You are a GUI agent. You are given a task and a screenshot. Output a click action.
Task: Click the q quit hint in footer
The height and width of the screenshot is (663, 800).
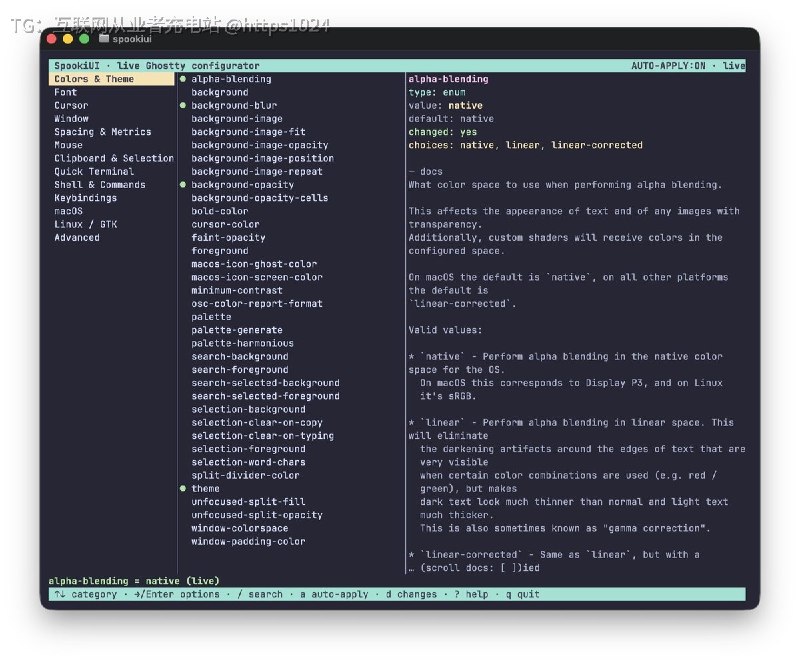523,595
